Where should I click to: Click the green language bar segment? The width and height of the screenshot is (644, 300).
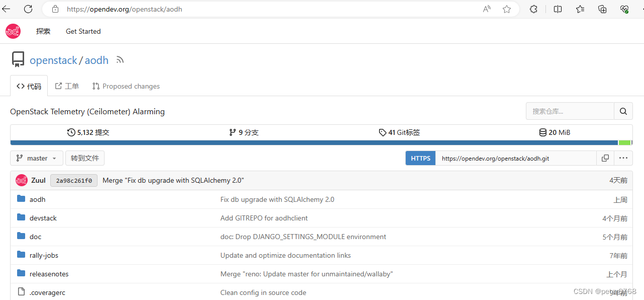pos(624,143)
